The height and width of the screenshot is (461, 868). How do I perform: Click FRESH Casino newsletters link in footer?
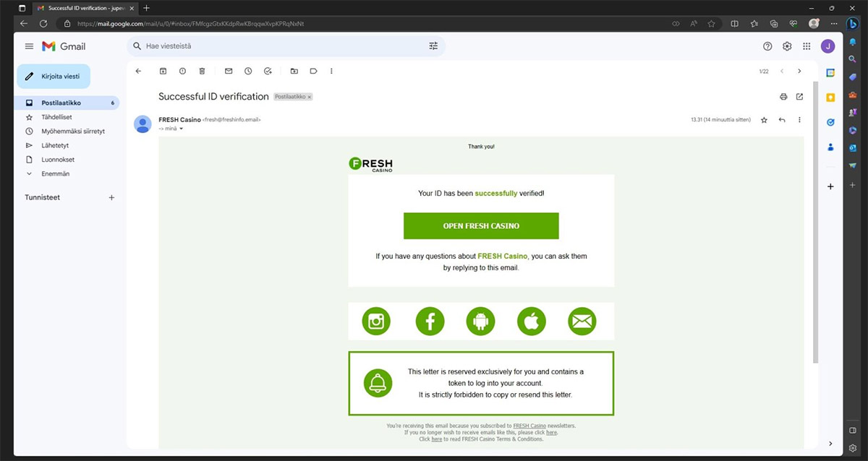click(529, 426)
